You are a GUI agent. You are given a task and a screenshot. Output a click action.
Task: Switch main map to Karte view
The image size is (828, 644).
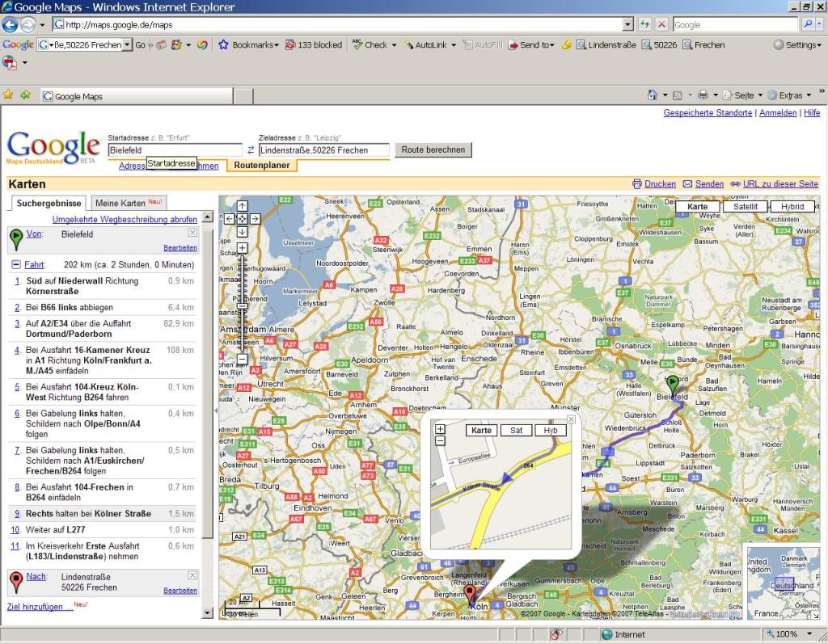tap(697, 206)
